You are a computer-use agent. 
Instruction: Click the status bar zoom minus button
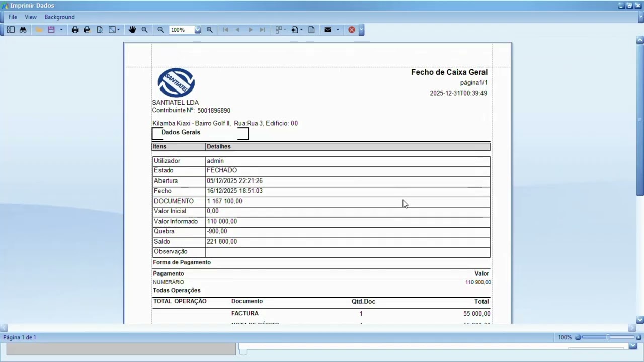tap(578, 337)
